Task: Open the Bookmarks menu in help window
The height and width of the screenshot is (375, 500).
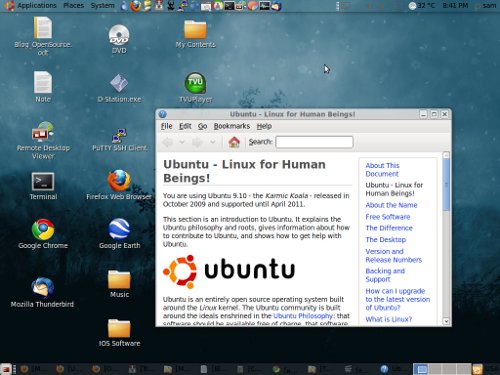Action: point(232,126)
